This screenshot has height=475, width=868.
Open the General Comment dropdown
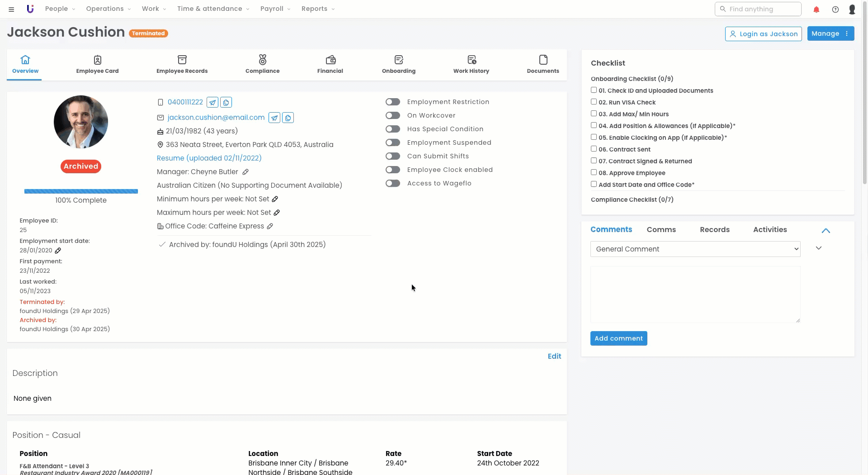click(x=695, y=249)
